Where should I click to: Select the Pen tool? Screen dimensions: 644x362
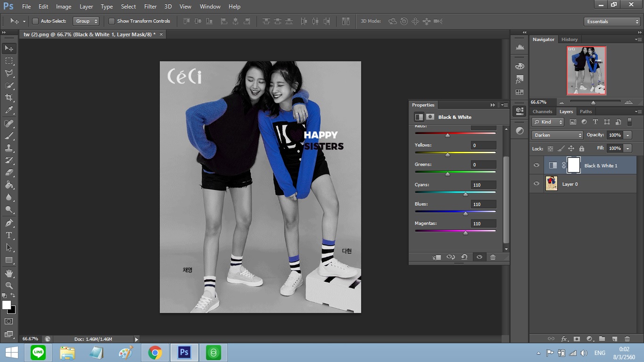8,223
